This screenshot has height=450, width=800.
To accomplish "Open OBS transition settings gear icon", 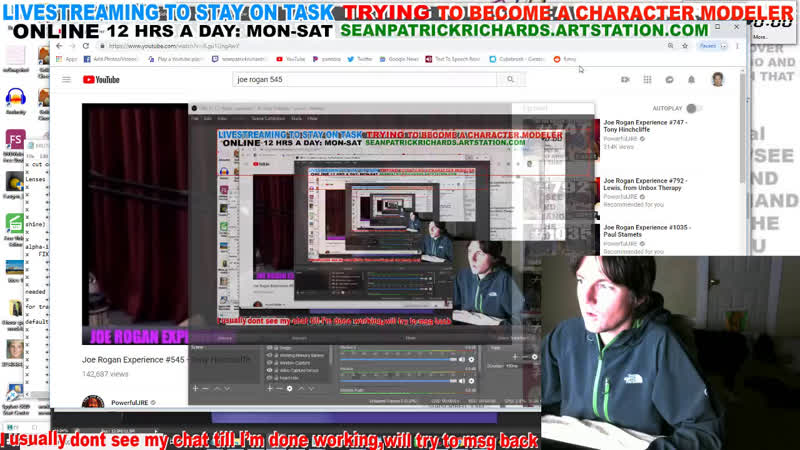I will click(x=535, y=357).
